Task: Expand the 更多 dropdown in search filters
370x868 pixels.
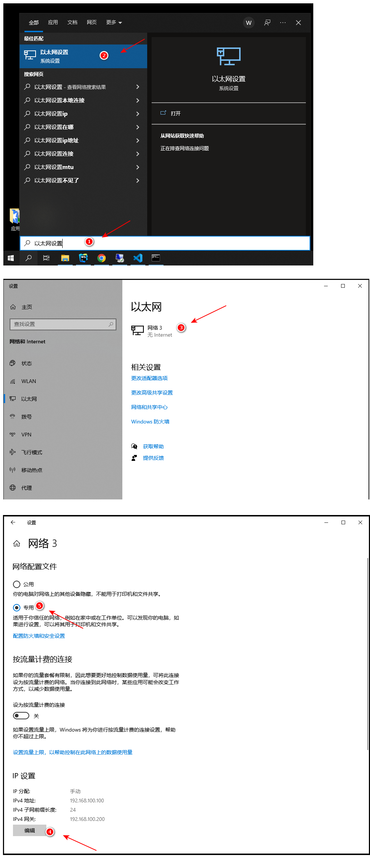Action: point(114,23)
